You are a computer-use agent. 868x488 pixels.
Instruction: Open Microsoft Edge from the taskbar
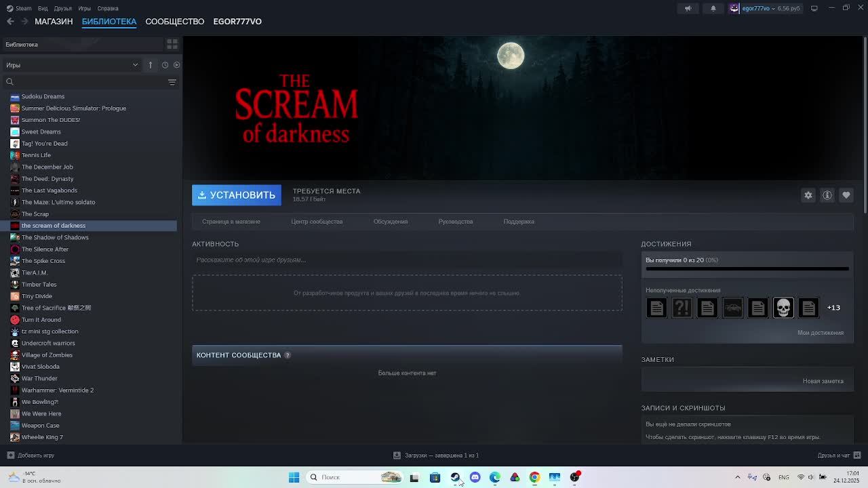pos(495,477)
